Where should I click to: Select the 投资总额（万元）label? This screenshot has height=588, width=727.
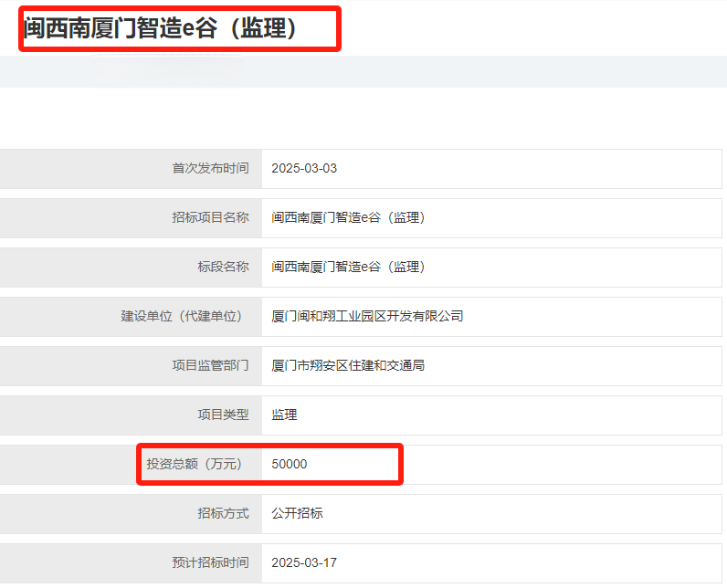(195, 464)
